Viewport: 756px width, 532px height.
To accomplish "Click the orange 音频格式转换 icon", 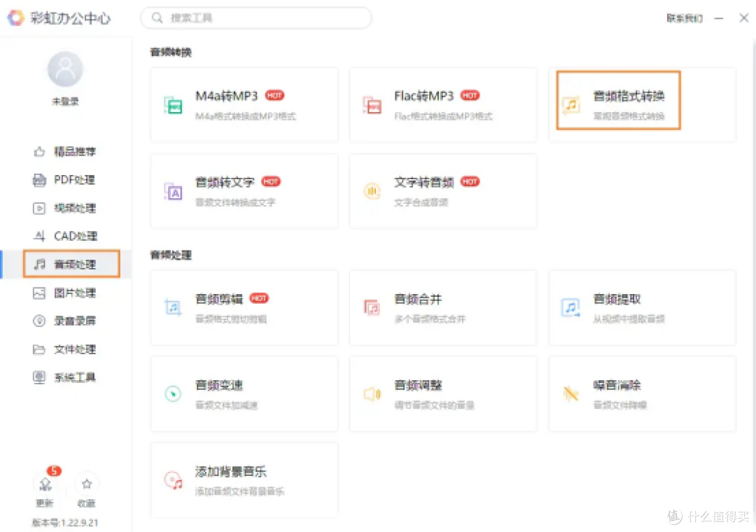I will point(571,105).
